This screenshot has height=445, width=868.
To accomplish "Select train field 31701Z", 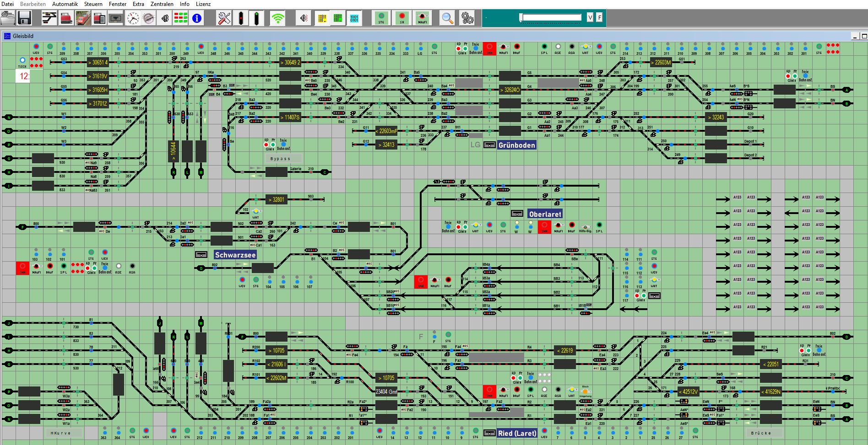I will [x=98, y=103].
